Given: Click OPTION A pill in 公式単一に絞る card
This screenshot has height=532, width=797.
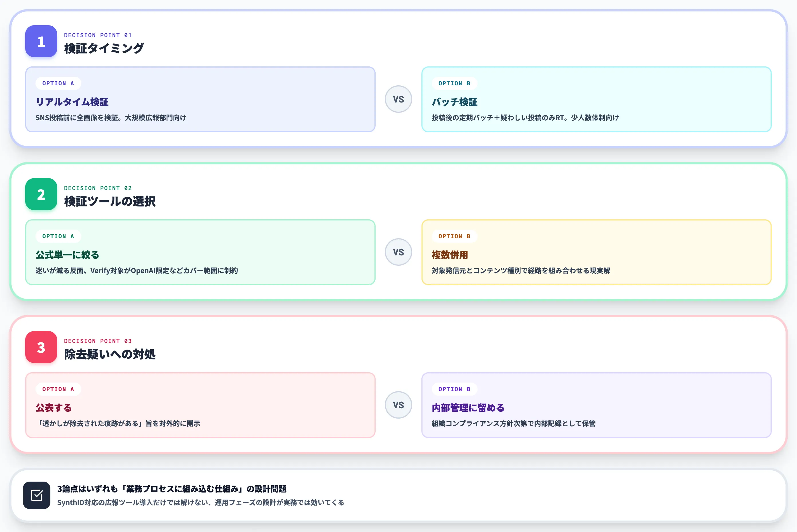Looking at the screenshot, I should click(58, 236).
